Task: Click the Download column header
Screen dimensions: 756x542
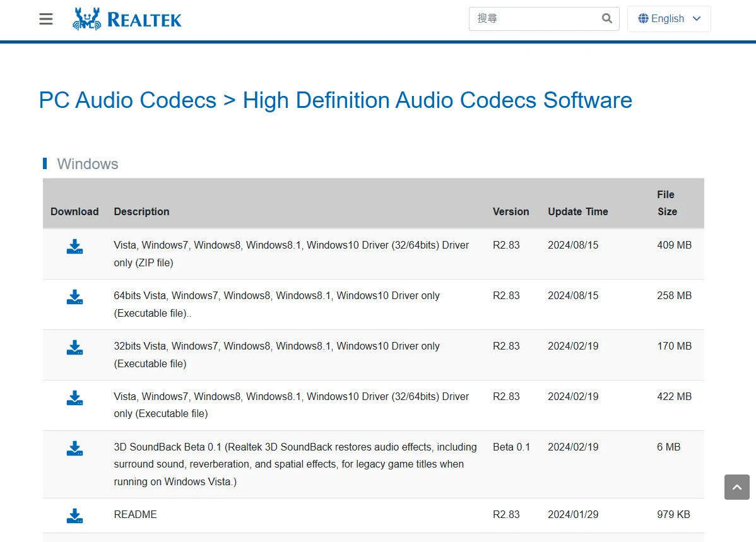Action: tap(74, 211)
